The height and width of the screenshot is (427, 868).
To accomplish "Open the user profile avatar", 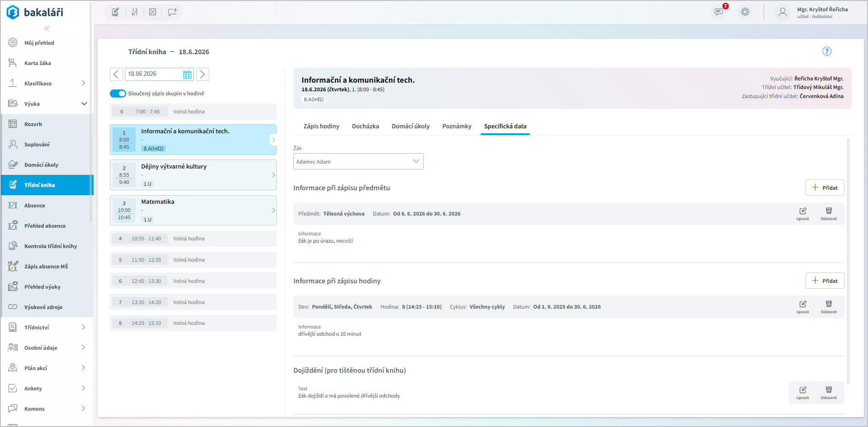I will [x=783, y=12].
